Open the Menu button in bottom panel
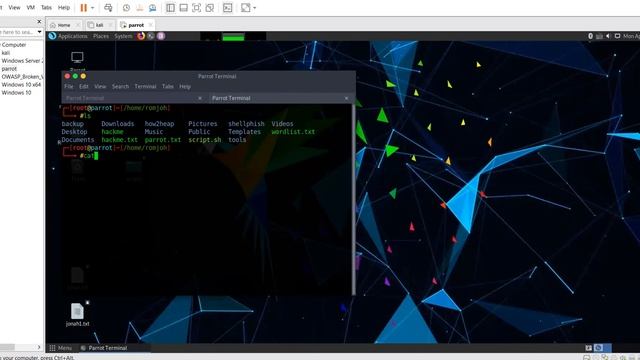The image size is (640, 360). tap(60, 348)
